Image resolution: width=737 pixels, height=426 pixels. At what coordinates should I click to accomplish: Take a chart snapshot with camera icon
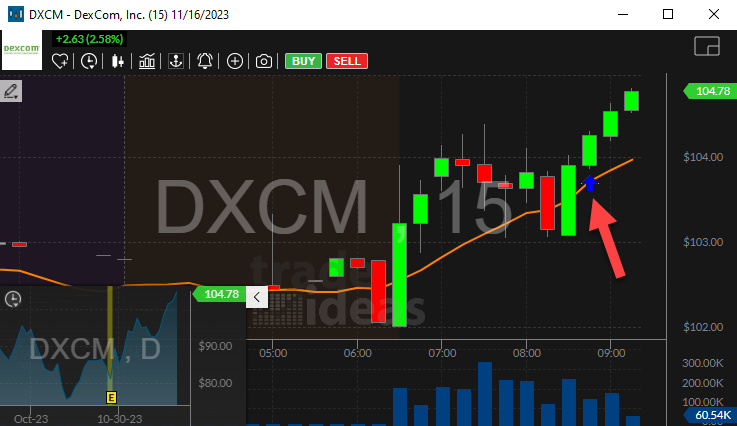coord(263,61)
